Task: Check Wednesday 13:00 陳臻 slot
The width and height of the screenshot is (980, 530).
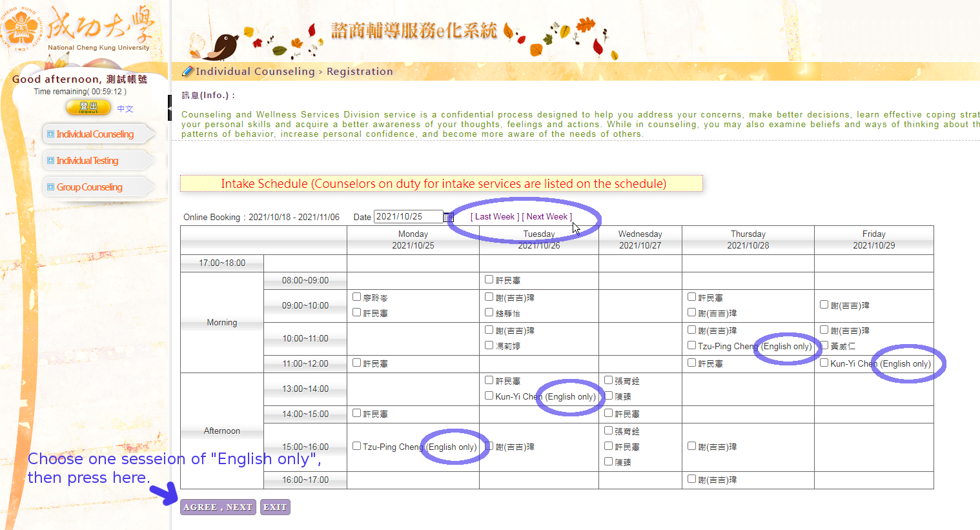Action: pyautogui.click(x=609, y=396)
